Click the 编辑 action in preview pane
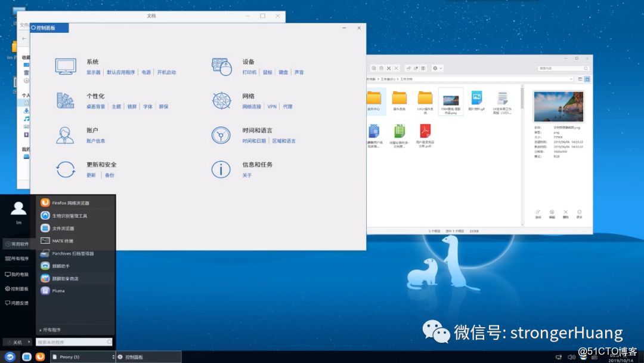The width and height of the screenshot is (644, 363). point(552,214)
